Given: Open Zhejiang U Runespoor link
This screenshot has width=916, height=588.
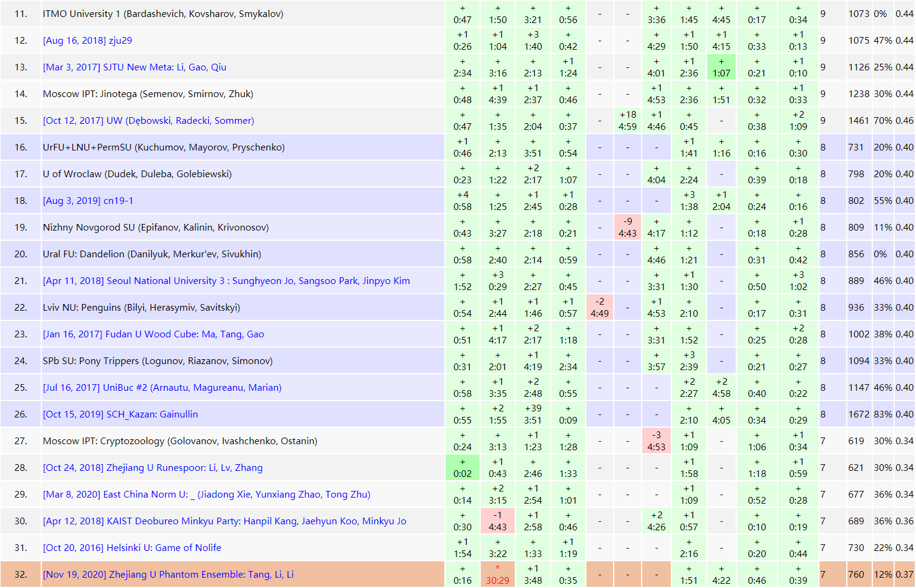Looking at the screenshot, I should (x=152, y=468).
